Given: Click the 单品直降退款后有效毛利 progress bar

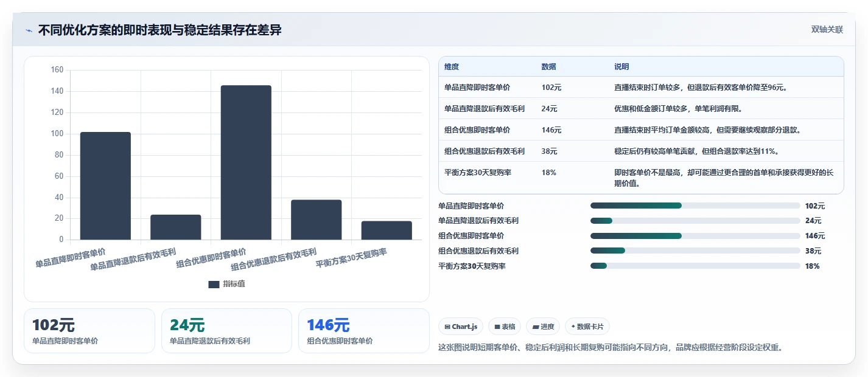Looking at the screenshot, I should 695,221.
